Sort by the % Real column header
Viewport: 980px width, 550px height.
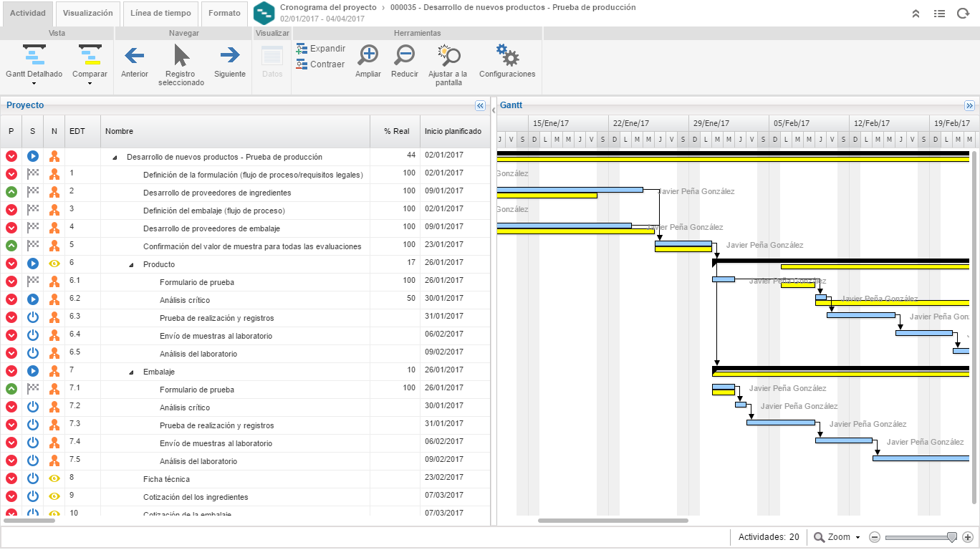[395, 131]
